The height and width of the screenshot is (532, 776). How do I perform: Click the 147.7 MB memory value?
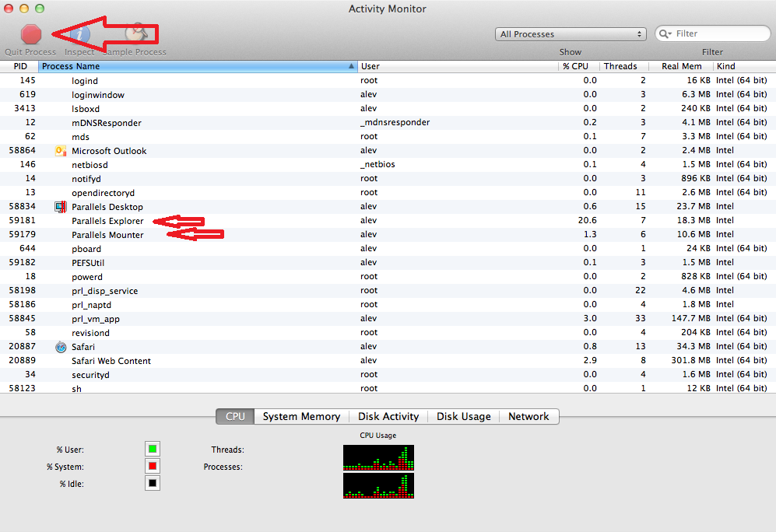[690, 318]
